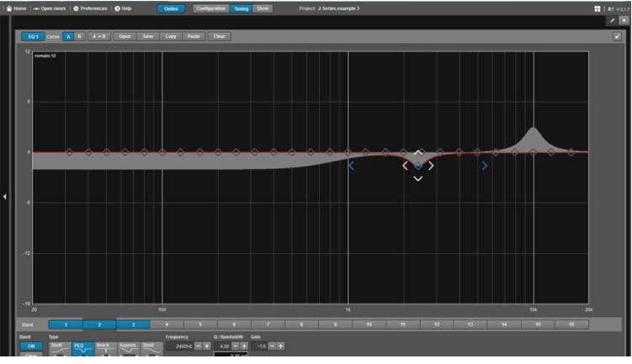Select the low Shelf filter icon
Image resolution: width=632 pixels, height=364 pixels.
pos(56,350)
